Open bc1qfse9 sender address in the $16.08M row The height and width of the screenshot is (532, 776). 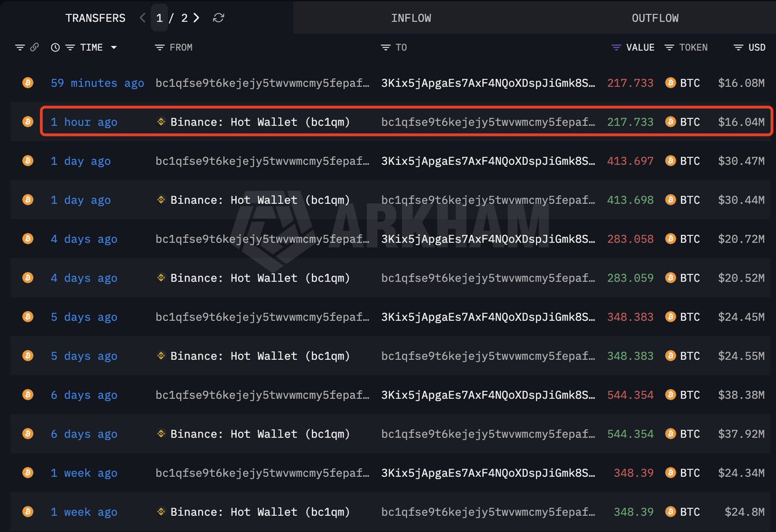tap(262, 83)
